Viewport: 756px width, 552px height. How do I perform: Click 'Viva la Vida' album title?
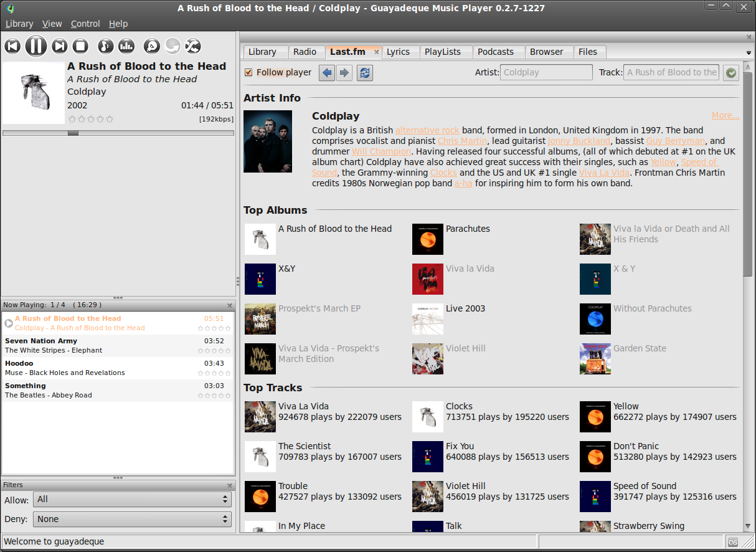pos(470,269)
